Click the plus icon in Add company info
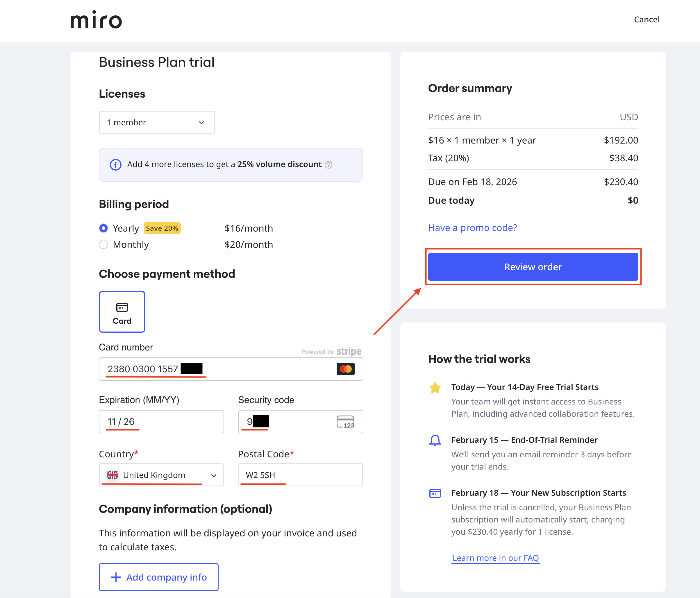700x598 pixels. (116, 577)
